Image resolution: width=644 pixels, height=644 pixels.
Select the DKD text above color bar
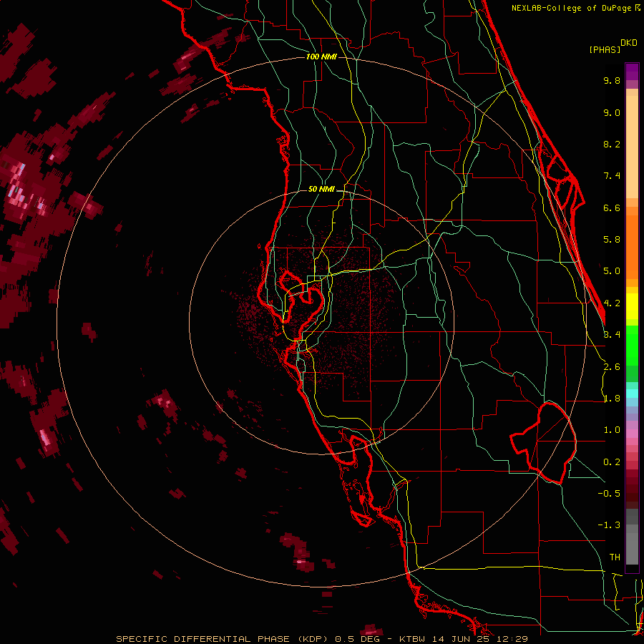tap(629, 43)
